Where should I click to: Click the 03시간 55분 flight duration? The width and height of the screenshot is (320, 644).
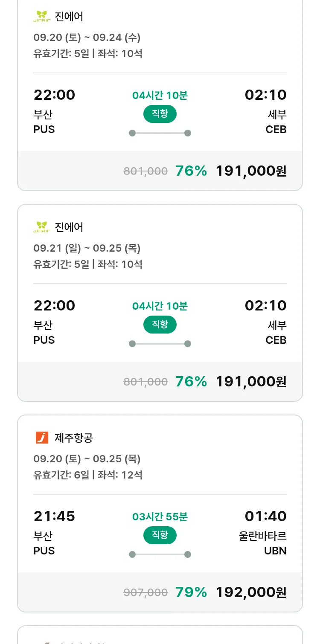coord(160,517)
